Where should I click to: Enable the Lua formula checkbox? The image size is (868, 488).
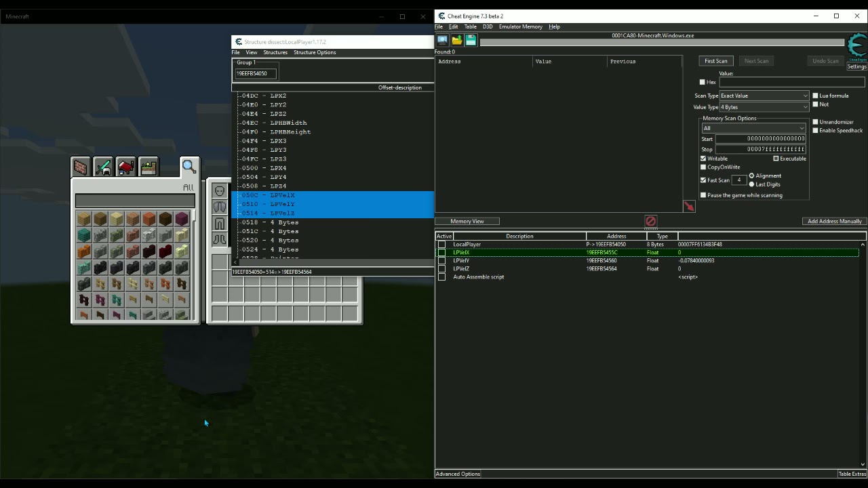[815, 96]
